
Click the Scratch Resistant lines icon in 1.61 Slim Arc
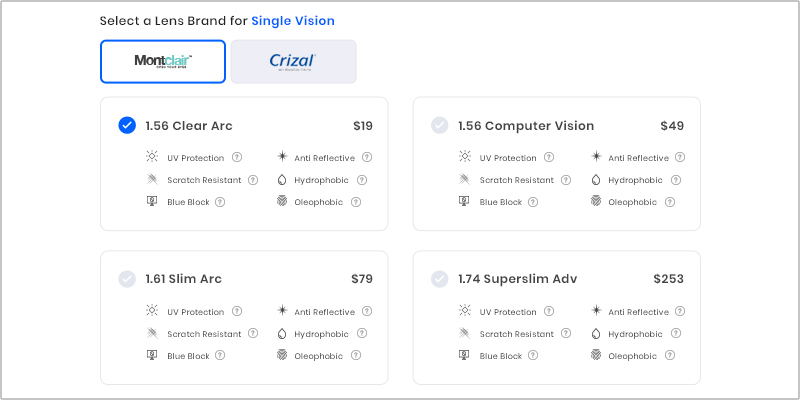152,333
